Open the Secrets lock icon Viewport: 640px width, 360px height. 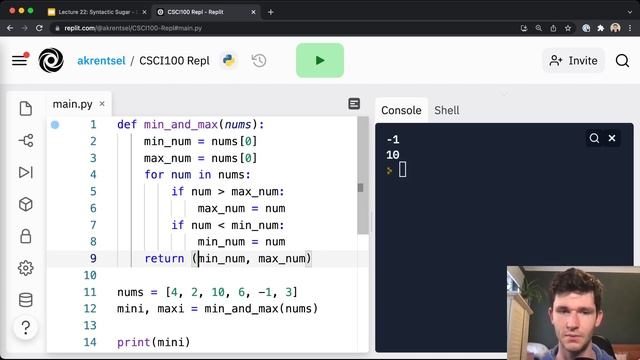click(26, 236)
